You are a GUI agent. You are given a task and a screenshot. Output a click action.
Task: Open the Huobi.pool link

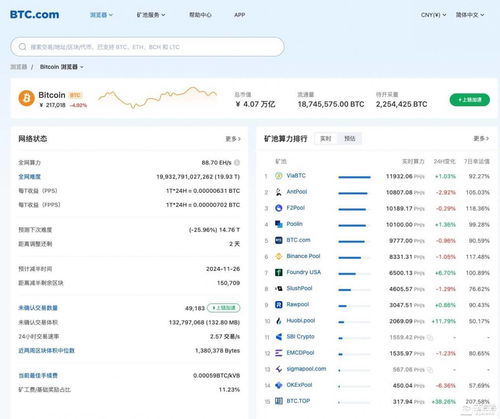[x=301, y=321]
